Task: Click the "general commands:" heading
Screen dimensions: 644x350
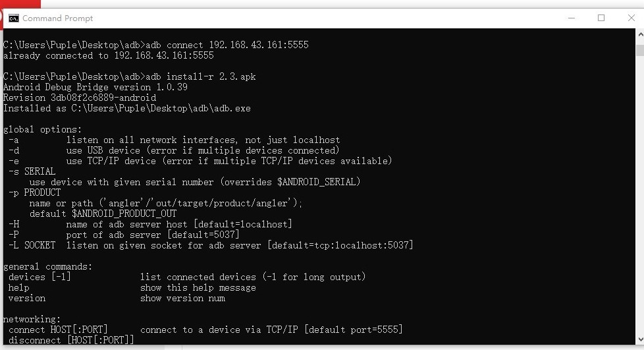Action: (47, 266)
